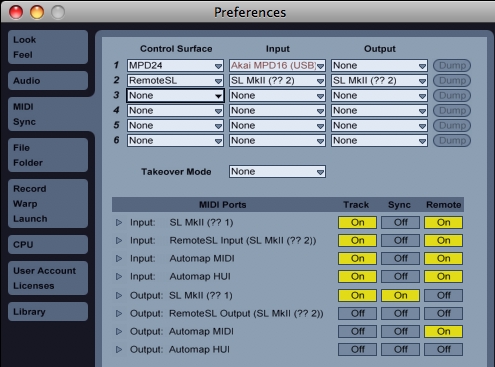Switch to the Audio preferences tab
The height and width of the screenshot is (367, 495).
click(48, 80)
